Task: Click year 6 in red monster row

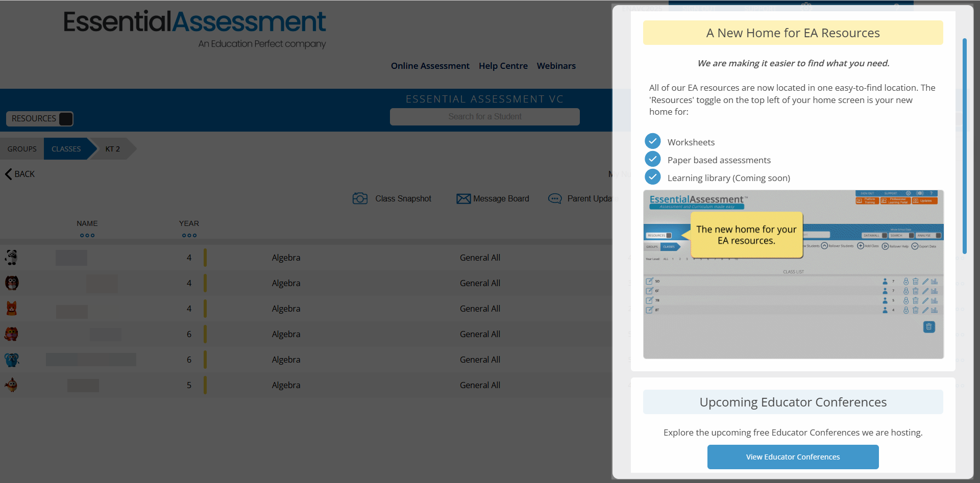Action: click(189, 334)
